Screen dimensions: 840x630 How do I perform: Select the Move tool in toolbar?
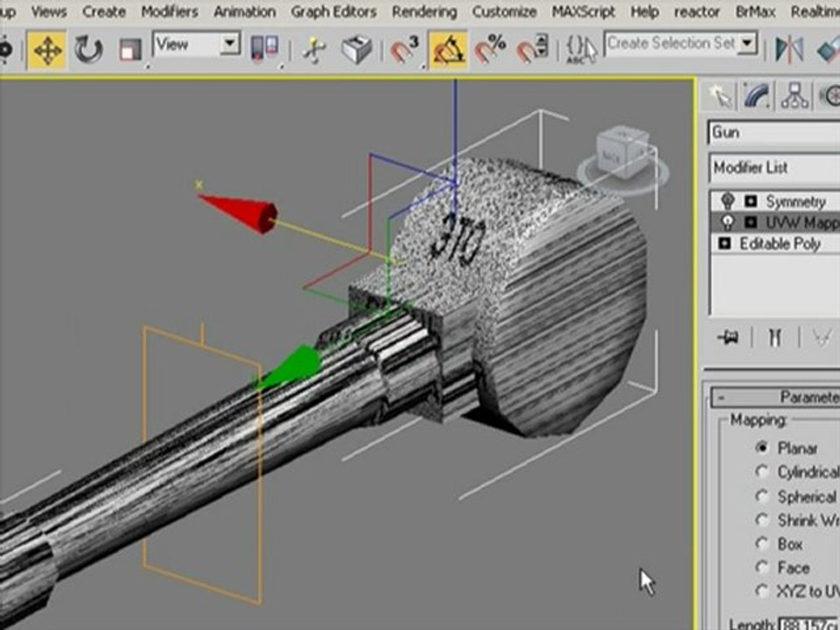point(47,51)
